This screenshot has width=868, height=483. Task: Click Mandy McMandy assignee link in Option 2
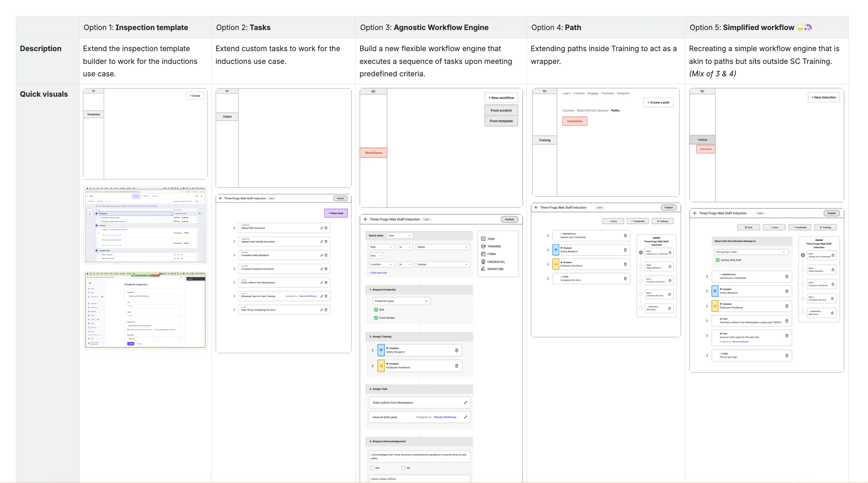pyautogui.click(x=308, y=296)
